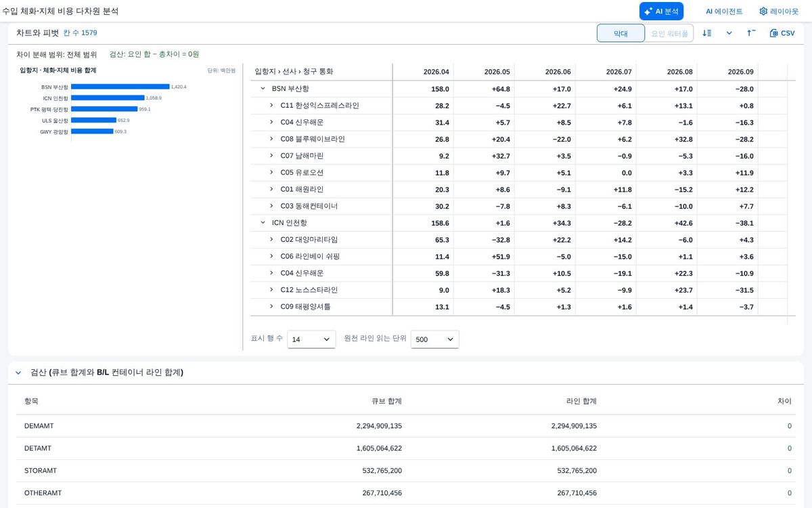Expand the C09 태평양셔틀 row
This screenshot has height=508, width=812.
click(271, 307)
